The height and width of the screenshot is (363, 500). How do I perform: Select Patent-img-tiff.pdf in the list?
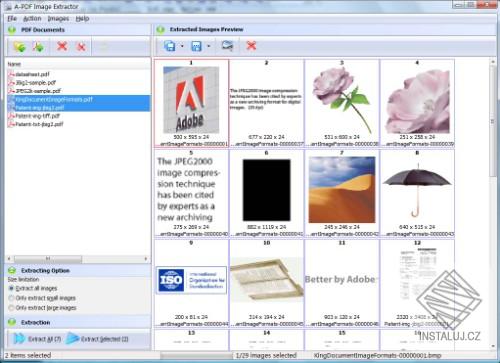[37, 116]
